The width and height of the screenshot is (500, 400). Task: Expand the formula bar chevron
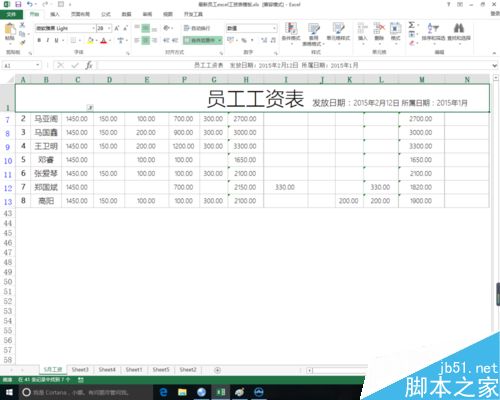click(495, 66)
